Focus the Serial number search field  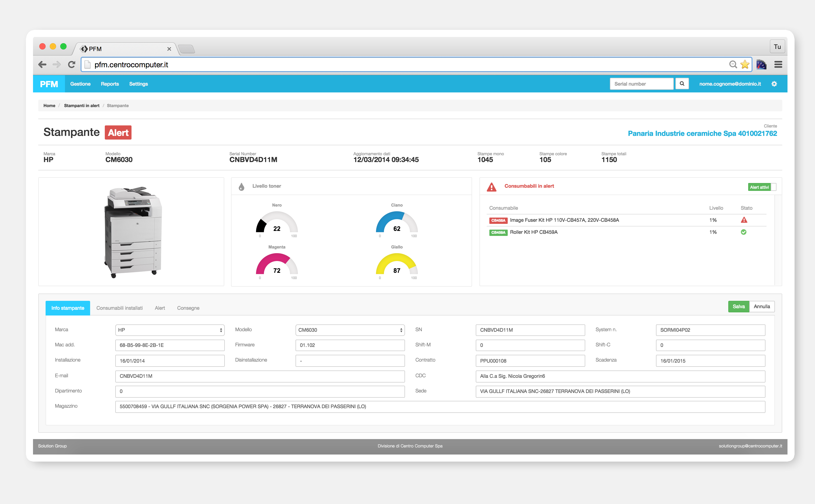[641, 84]
